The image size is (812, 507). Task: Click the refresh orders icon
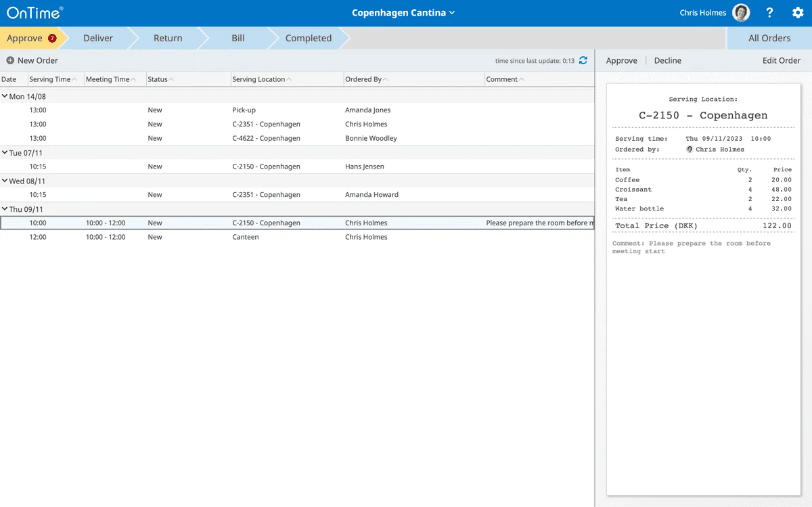point(583,60)
